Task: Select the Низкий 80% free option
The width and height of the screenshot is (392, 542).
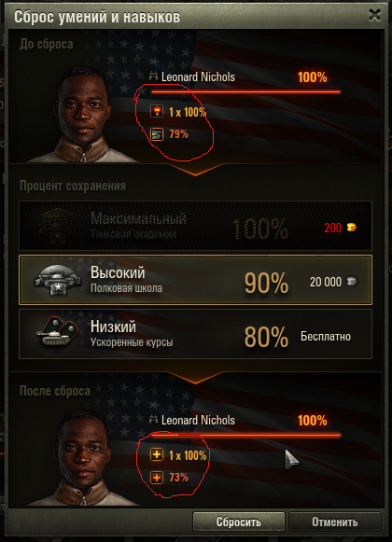Action: coord(195,334)
